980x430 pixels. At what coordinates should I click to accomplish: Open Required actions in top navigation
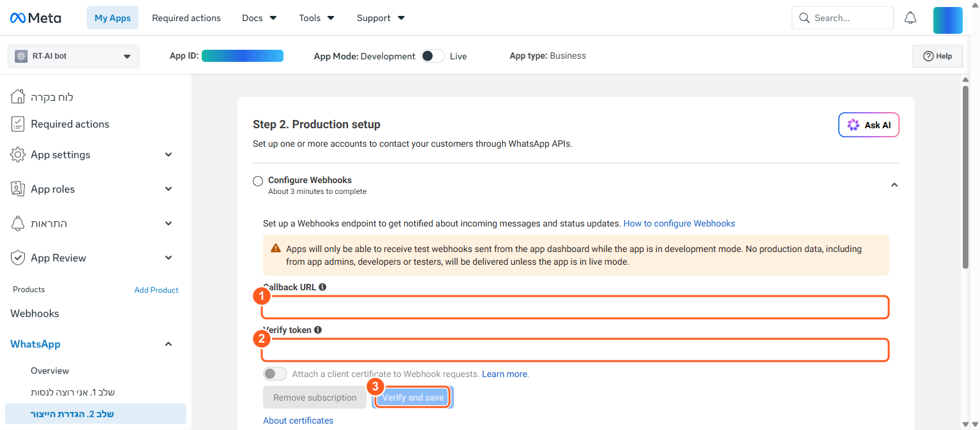[x=186, y=18]
